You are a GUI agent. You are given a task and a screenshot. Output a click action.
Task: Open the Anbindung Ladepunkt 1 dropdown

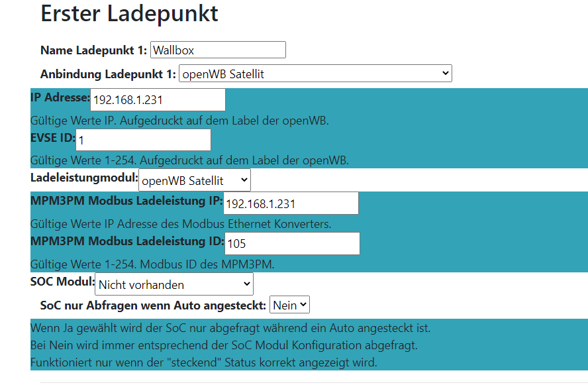(315, 74)
